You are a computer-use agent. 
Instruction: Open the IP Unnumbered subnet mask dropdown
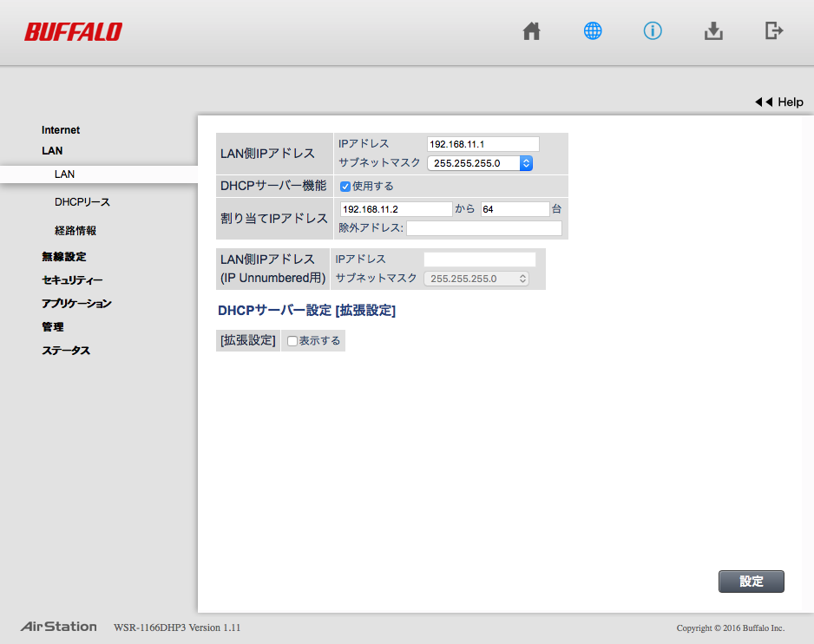[x=476, y=279]
